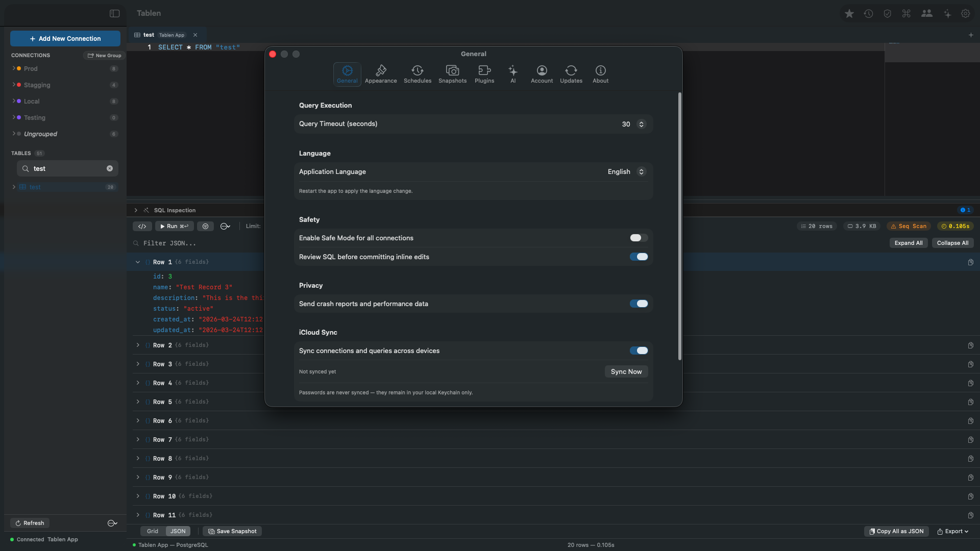
Task: Click the favorites star icon in top toolbar
Action: [849, 14]
